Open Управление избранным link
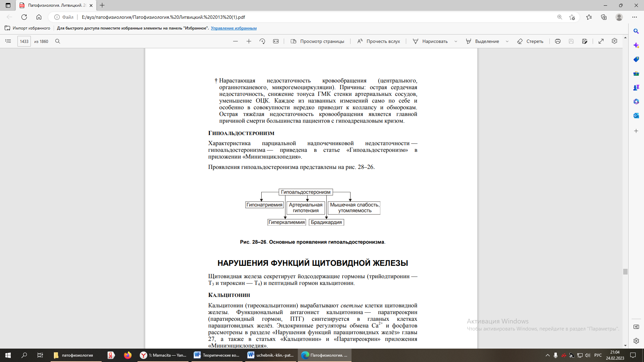Viewport: 644px width, 362px height. click(x=234, y=28)
